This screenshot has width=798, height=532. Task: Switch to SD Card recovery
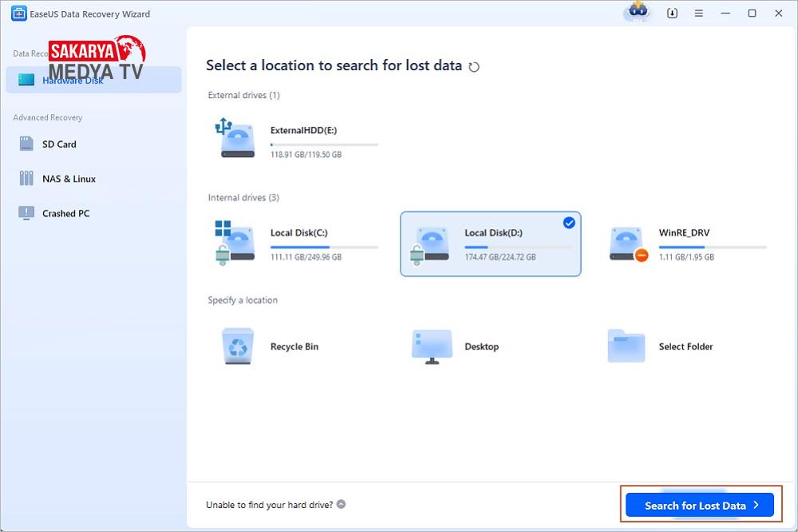click(59, 144)
